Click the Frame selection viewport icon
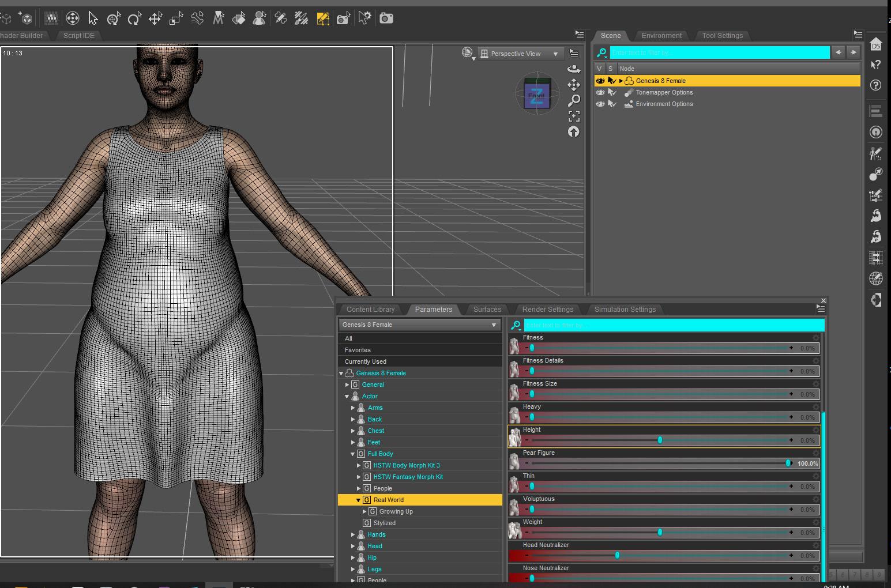Viewport: 891px width, 588px height. (574, 116)
